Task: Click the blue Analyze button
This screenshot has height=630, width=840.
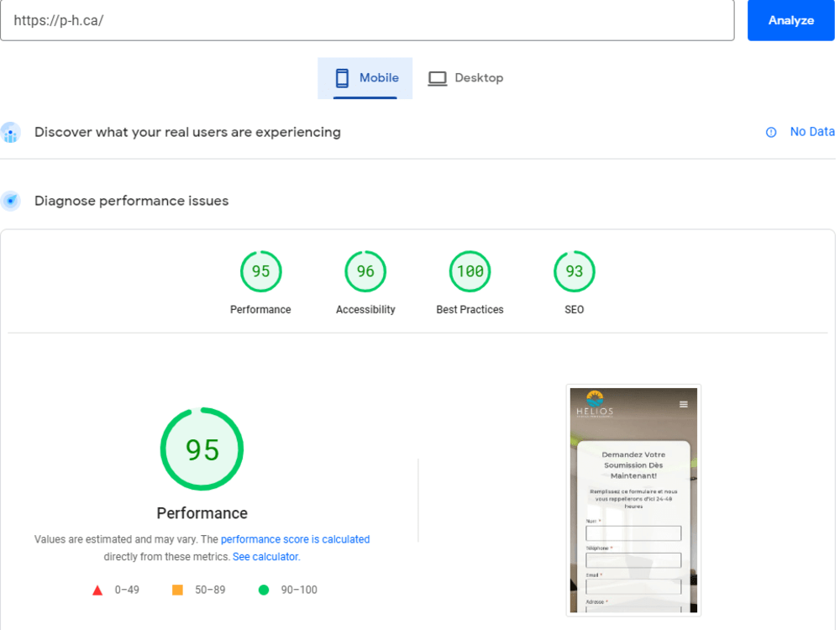Action: tap(790, 20)
